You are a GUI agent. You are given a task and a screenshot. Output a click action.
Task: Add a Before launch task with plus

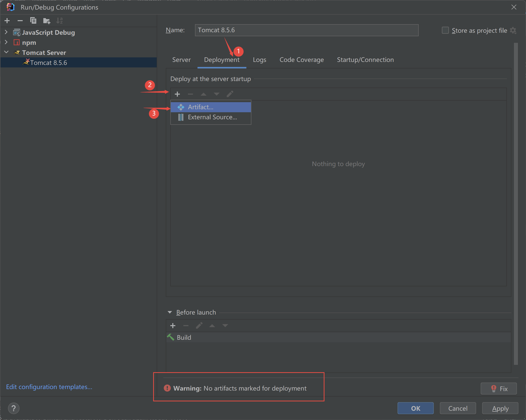173,326
